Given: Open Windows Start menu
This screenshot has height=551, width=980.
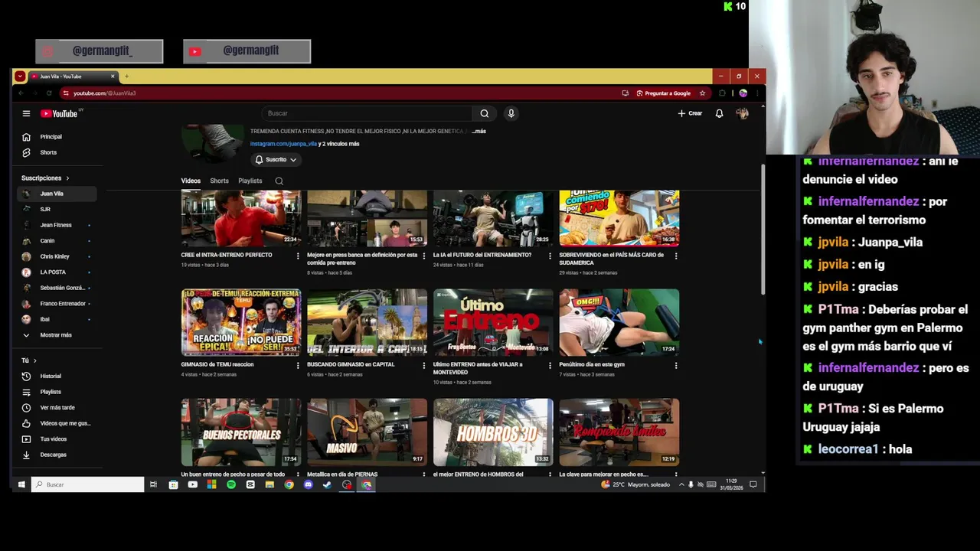Looking at the screenshot, I should click(21, 484).
